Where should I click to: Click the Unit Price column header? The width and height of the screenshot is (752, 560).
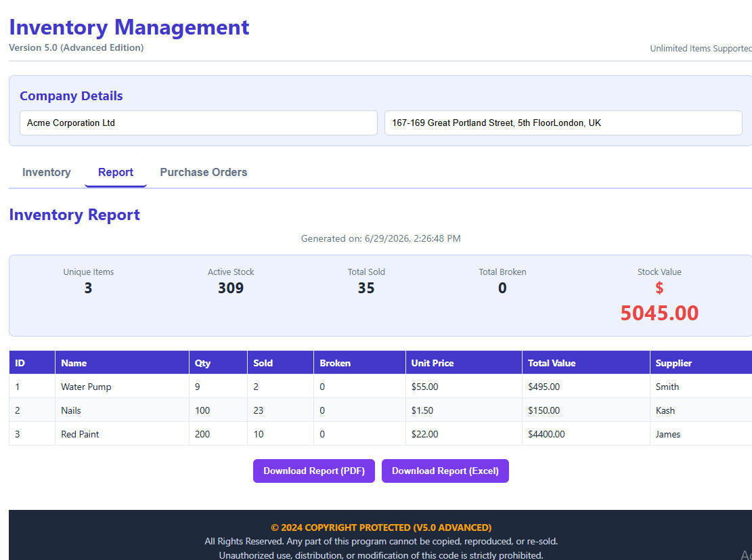click(464, 363)
